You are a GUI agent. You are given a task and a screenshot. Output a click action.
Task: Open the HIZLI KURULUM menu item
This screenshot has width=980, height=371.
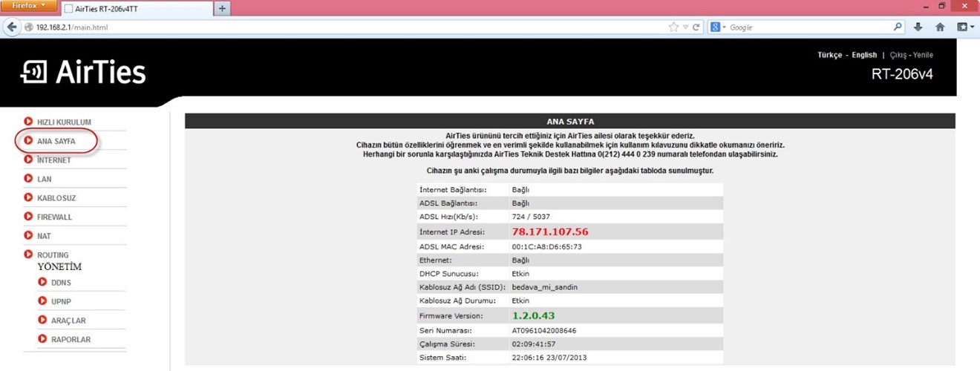click(63, 122)
